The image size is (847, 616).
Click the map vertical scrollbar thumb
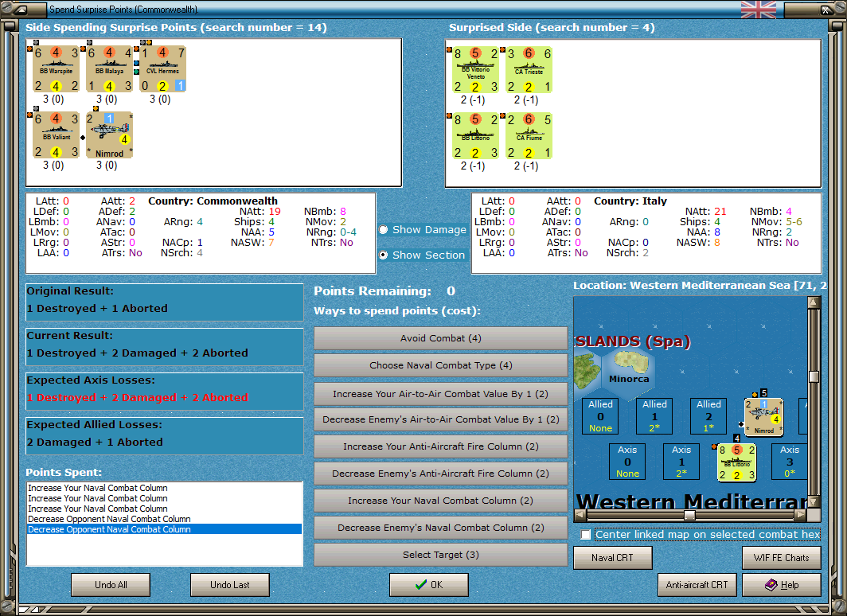[814, 376]
